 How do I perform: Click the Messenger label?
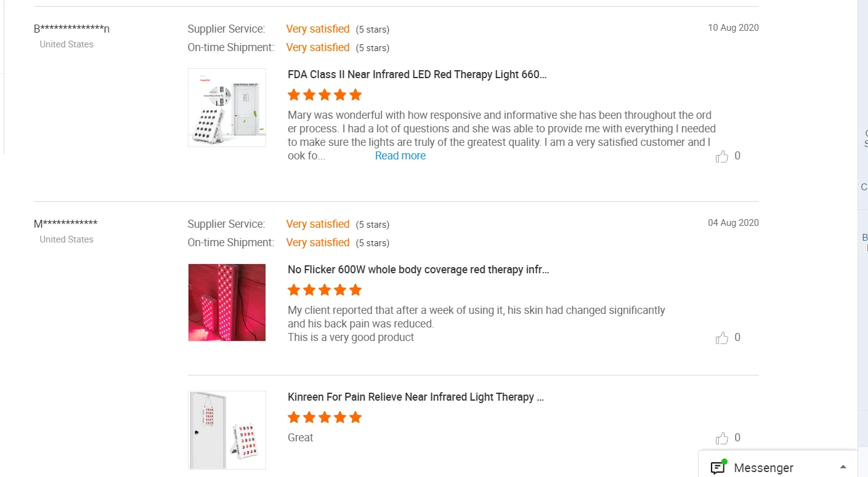(763, 468)
